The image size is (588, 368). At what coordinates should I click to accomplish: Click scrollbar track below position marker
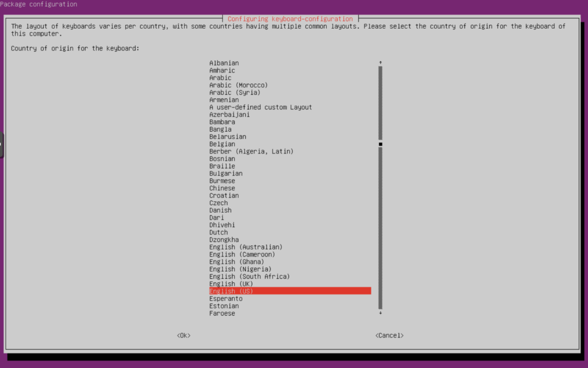(380, 230)
